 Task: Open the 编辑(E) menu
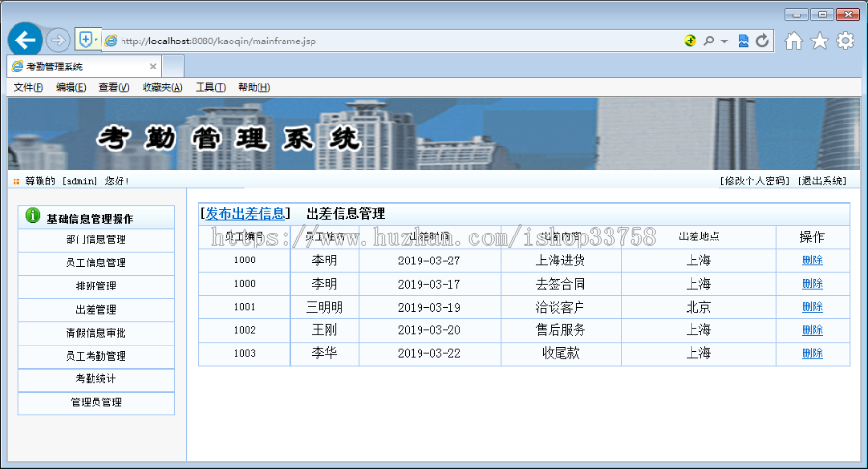(70, 87)
